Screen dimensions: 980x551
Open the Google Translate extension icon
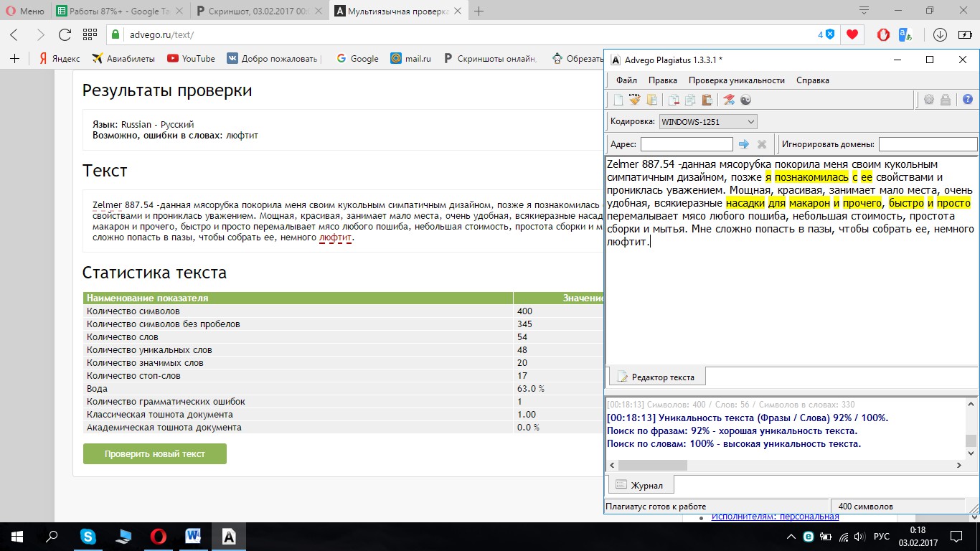pos(905,34)
